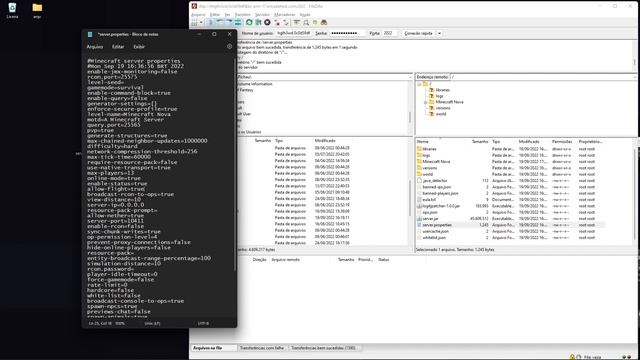Open the Arquivo menu in FileZilla
The height and width of the screenshot is (360, 640).
pyautogui.click(x=198, y=15)
